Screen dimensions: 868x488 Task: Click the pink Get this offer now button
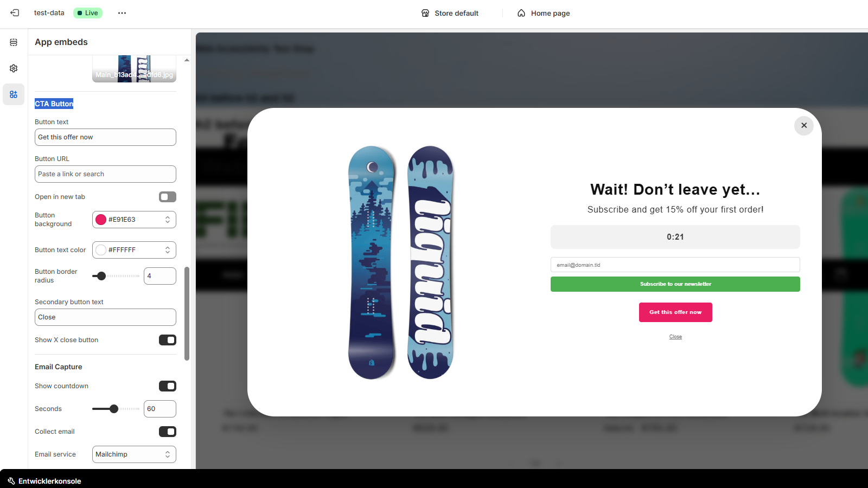(675, 312)
